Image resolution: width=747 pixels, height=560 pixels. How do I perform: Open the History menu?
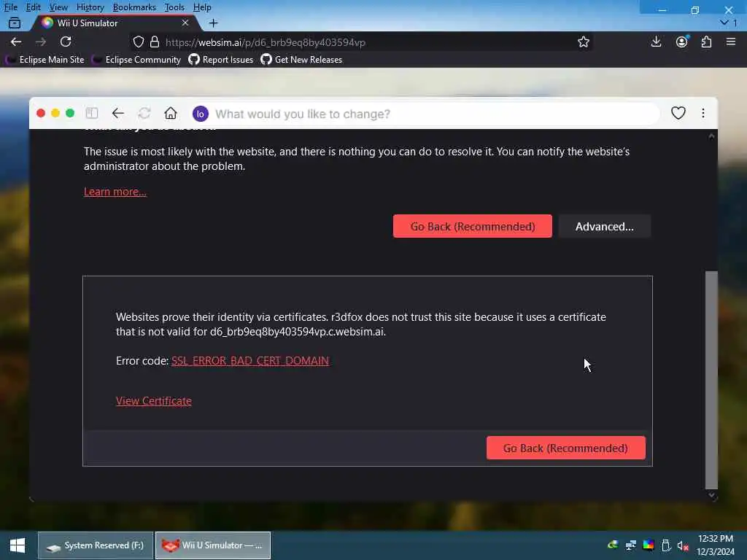(90, 7)
